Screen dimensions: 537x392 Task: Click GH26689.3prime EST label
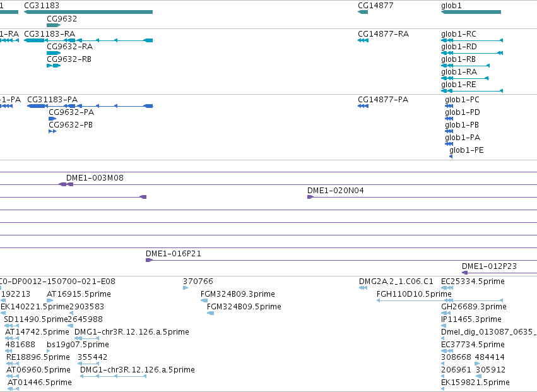[474, 307]
